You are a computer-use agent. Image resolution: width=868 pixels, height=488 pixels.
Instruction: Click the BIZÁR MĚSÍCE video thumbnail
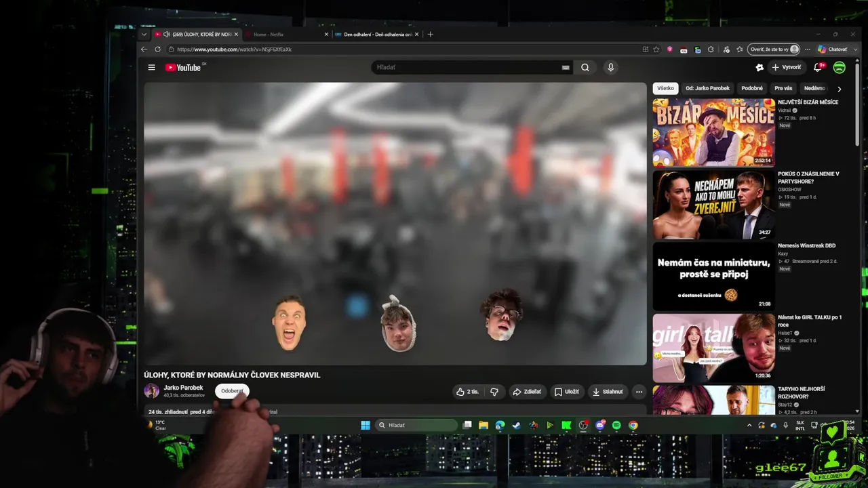pos(713,133)
